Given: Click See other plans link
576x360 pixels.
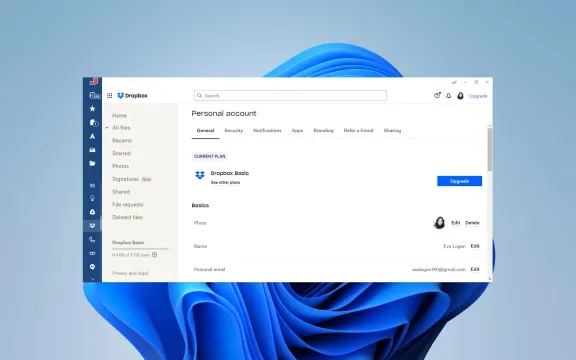Looking at the screenshot, I should pos(225,183).
